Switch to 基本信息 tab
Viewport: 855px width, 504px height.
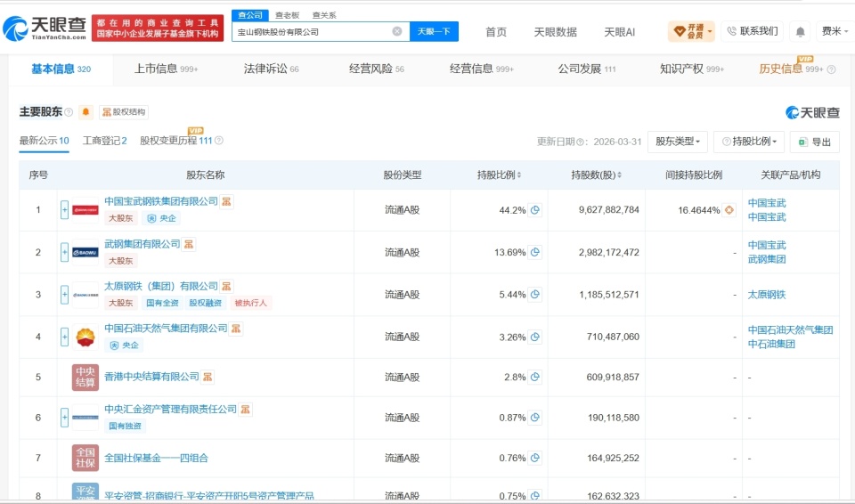click(61, 69)
